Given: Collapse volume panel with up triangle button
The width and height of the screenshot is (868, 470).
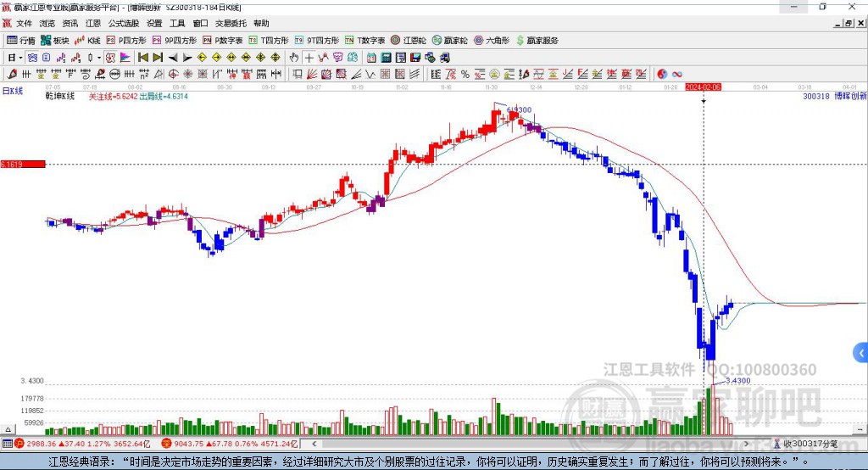Looking at the screenshot, I should (8, 429).
